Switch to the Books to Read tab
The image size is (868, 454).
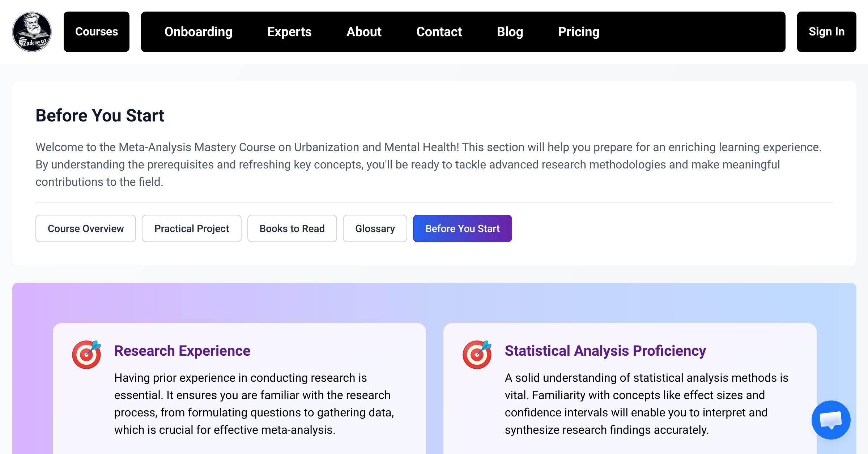pyautogui.click(x=292, y=228)
